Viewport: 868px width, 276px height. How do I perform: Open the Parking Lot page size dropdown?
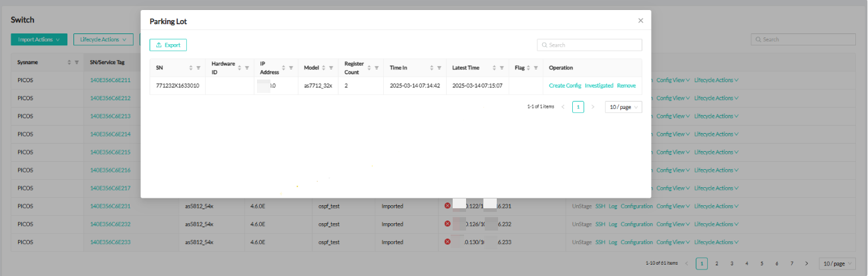point(623,107)
